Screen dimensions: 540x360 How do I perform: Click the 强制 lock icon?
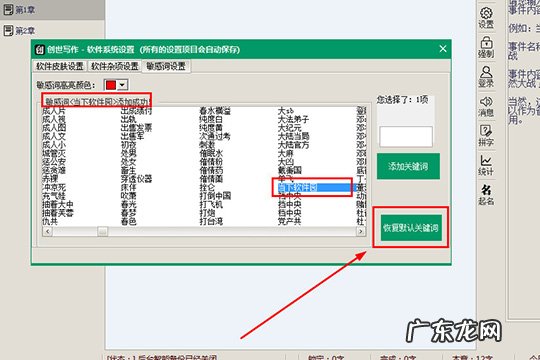[486, 47]
